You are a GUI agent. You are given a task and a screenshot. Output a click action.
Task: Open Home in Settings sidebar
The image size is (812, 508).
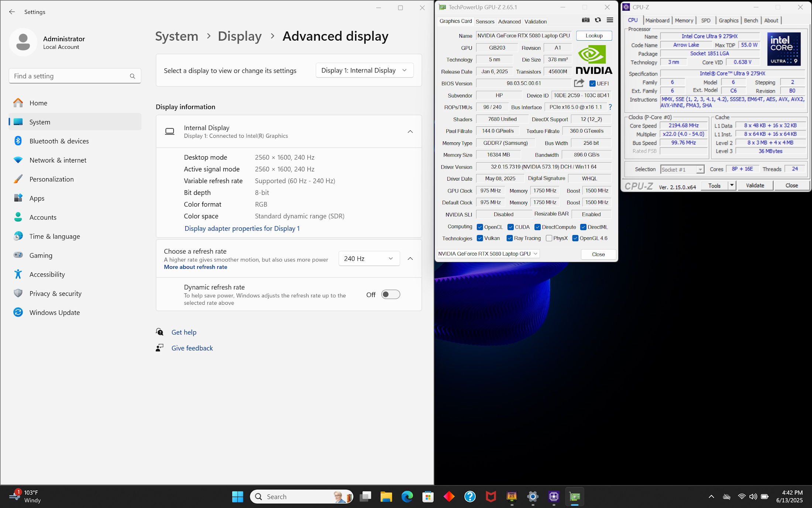[x=75, y=103]
